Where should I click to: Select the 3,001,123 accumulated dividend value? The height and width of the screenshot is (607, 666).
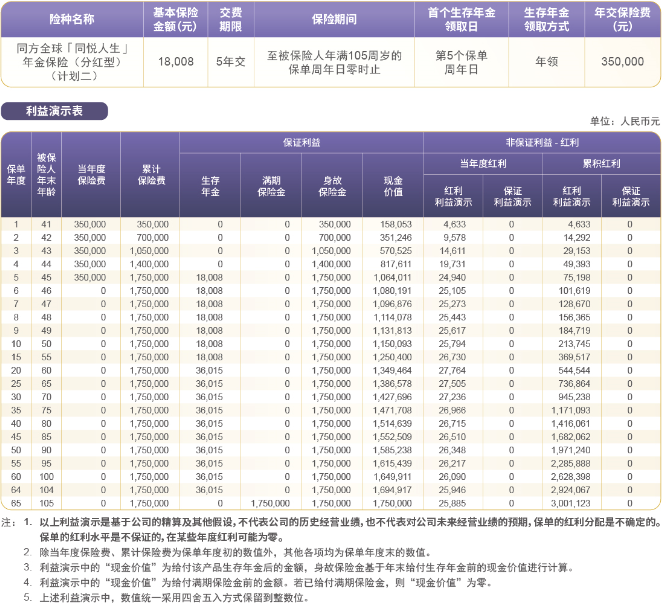(572, 504)
